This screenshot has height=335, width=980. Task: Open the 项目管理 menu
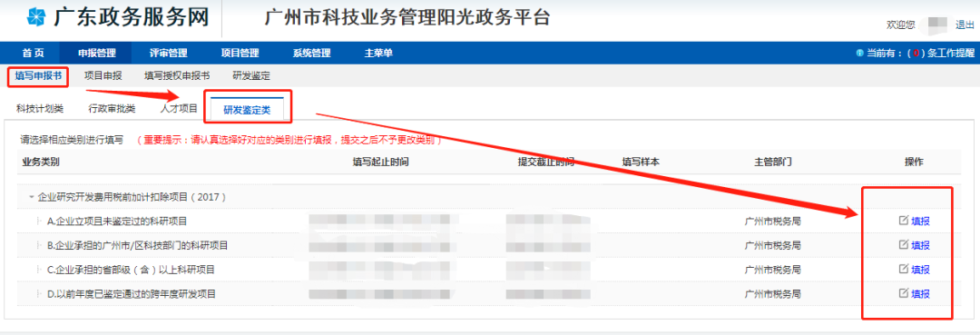coord(240,54)
